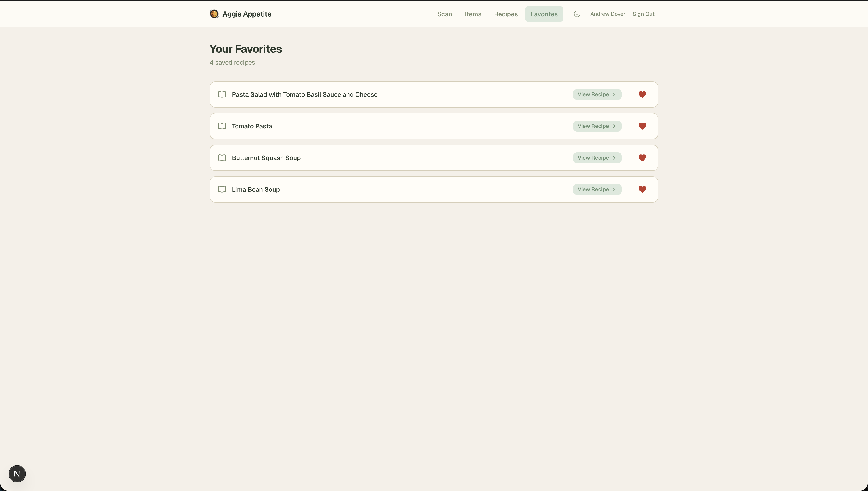Viewport: 868px width, 491px height.
Task: Unfavorite Butternut Squash Soup heart icon
Action: pos(642,158)
